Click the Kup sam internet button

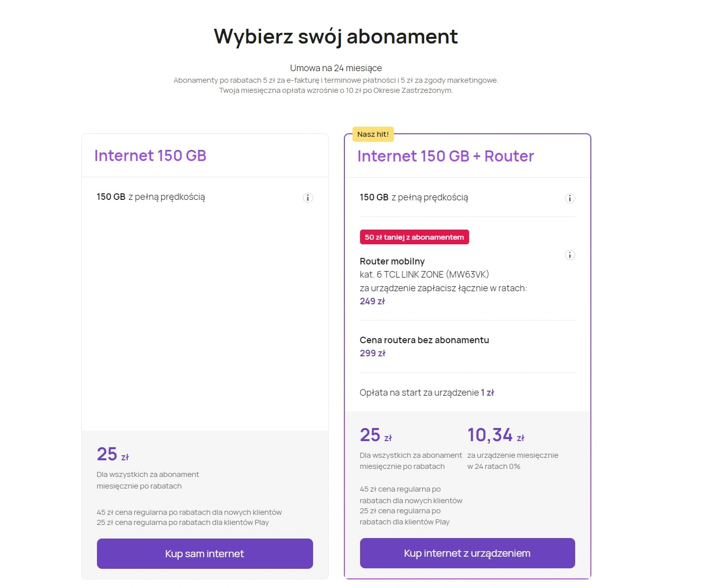click(x=205, y=554)
